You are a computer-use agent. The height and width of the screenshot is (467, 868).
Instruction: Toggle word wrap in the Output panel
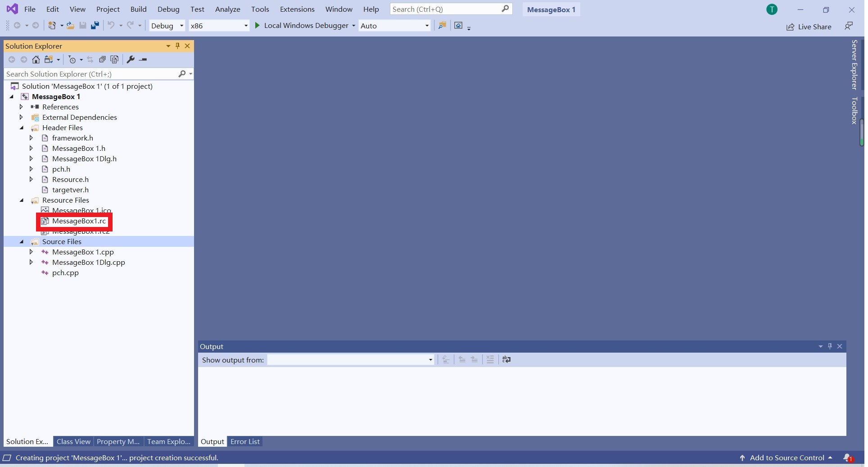pyautogui.click(x=506, y=360)
